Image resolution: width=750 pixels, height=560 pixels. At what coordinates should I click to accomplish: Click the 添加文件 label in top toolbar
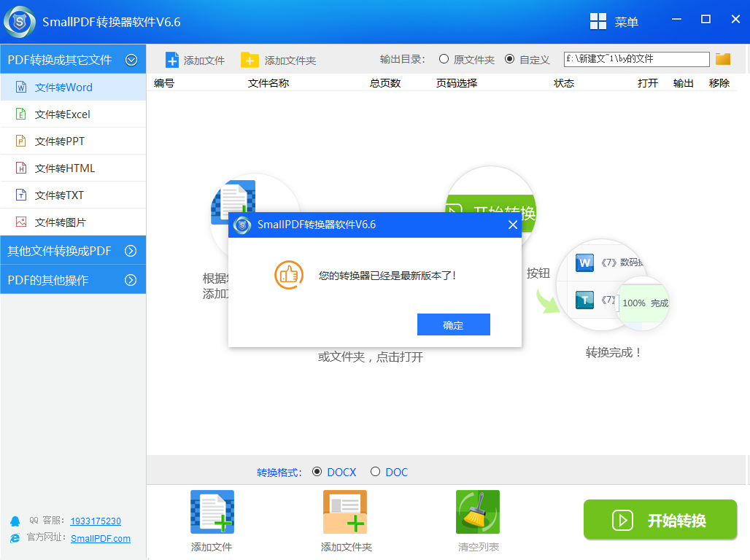[204, 61]
